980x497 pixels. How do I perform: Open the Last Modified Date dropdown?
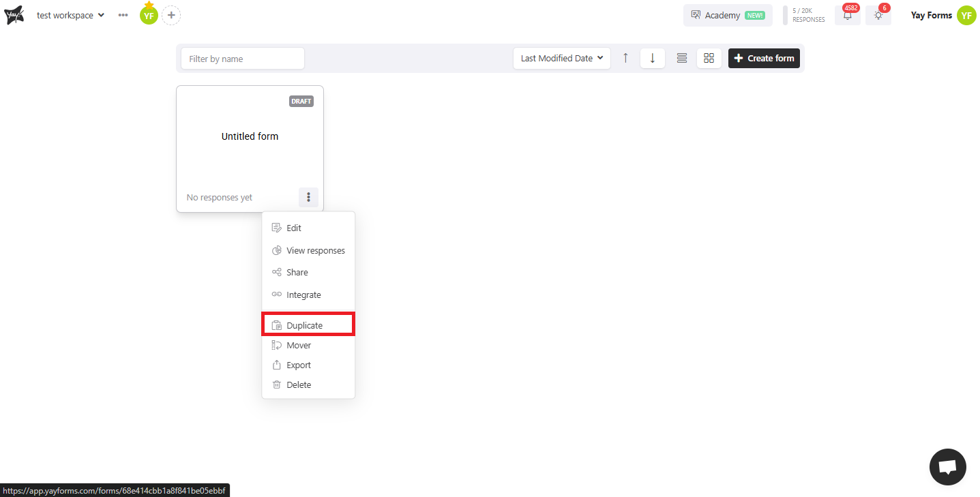point(561,59)
